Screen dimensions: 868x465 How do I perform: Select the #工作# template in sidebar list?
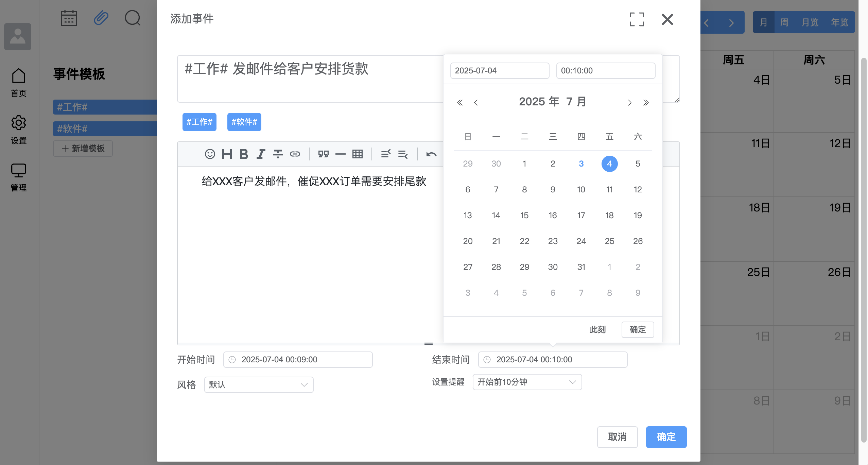coord(105,107)
